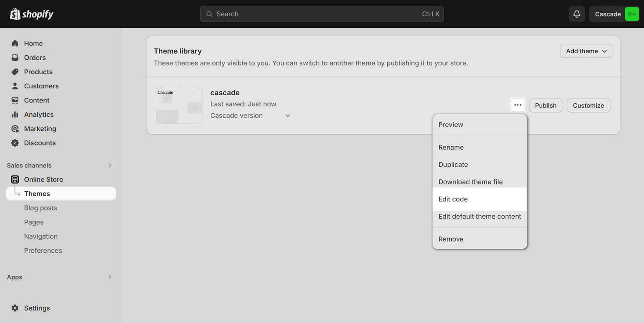
Task: Click the Online Store label
Action: (x=43, y=179)
